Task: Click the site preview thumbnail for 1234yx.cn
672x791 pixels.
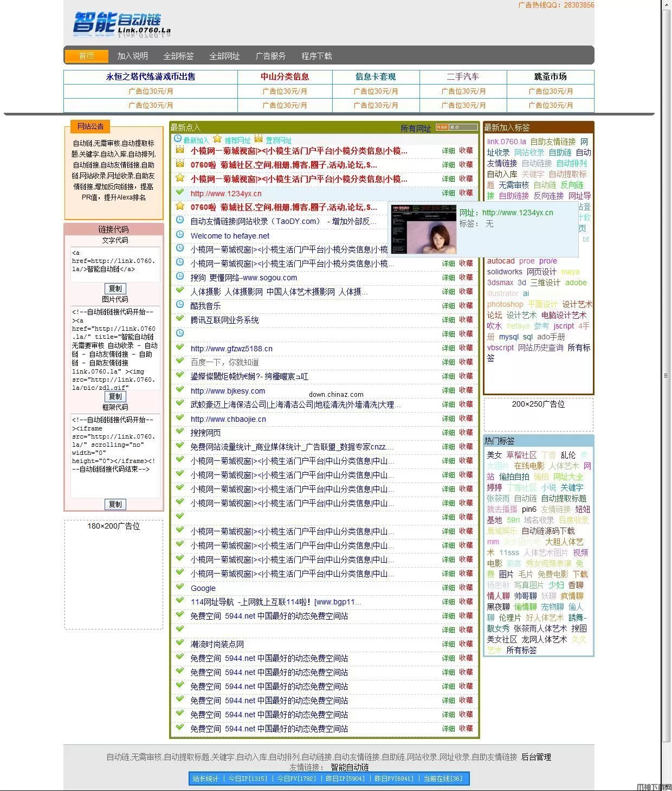Action: (x=425, y=229)
